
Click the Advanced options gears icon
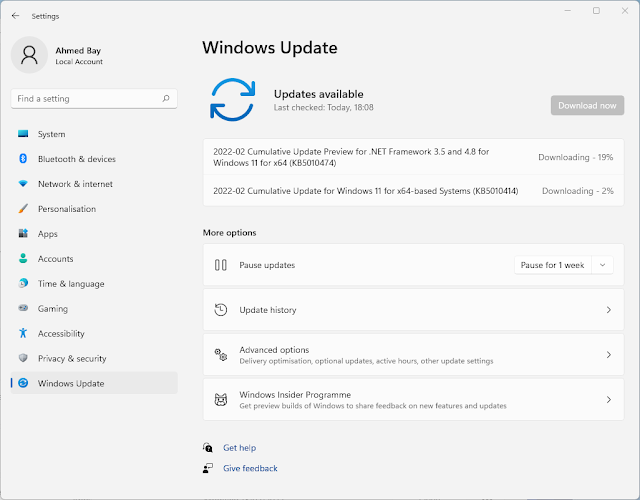[x=221, y=355]
